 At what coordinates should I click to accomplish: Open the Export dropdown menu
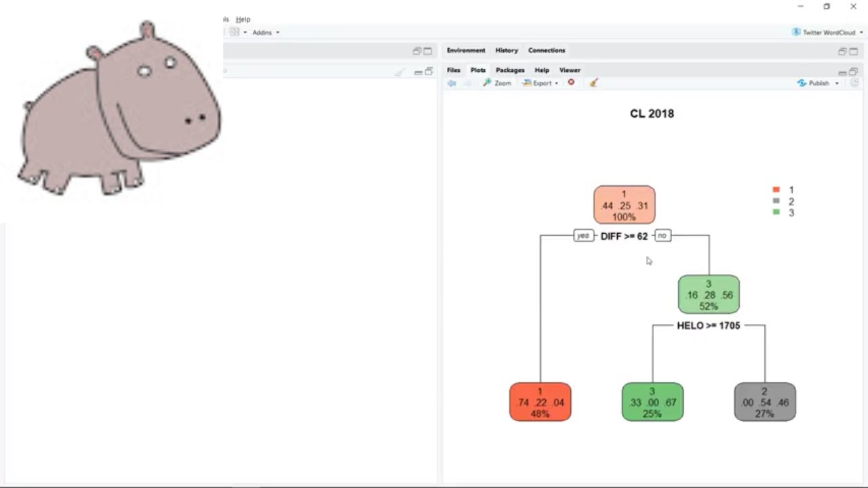540,83
